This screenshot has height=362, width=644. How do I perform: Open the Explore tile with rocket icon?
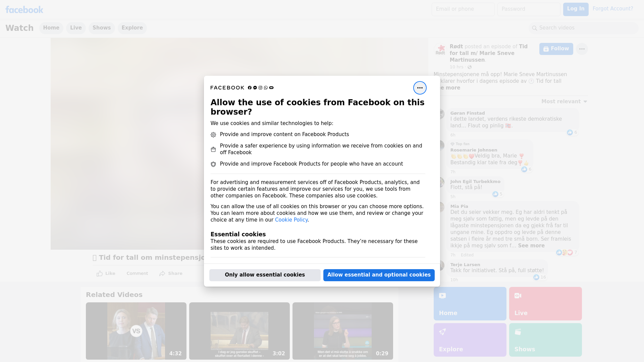pyautogui.click(x=470, y=340)
